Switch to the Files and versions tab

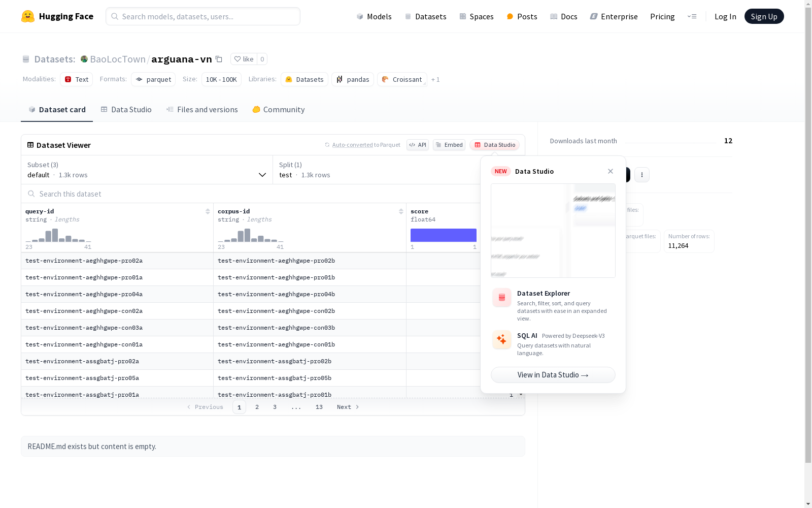[202, 110]
